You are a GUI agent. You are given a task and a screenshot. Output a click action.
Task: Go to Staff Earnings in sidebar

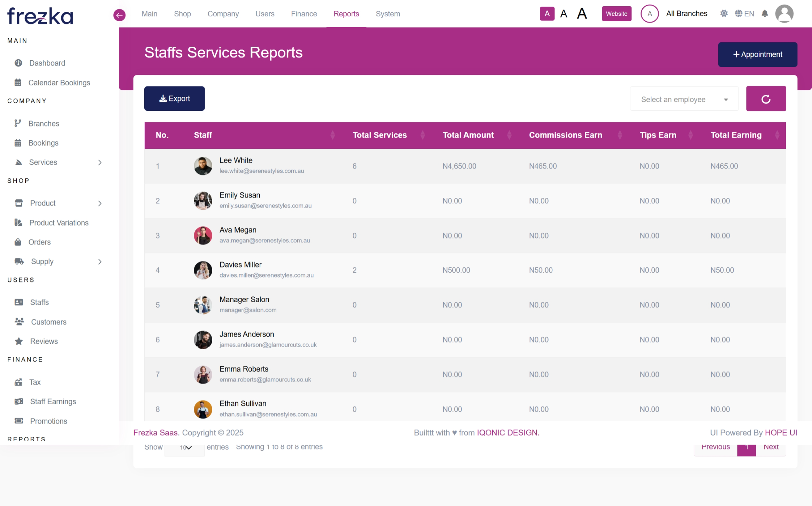(53, 402)
